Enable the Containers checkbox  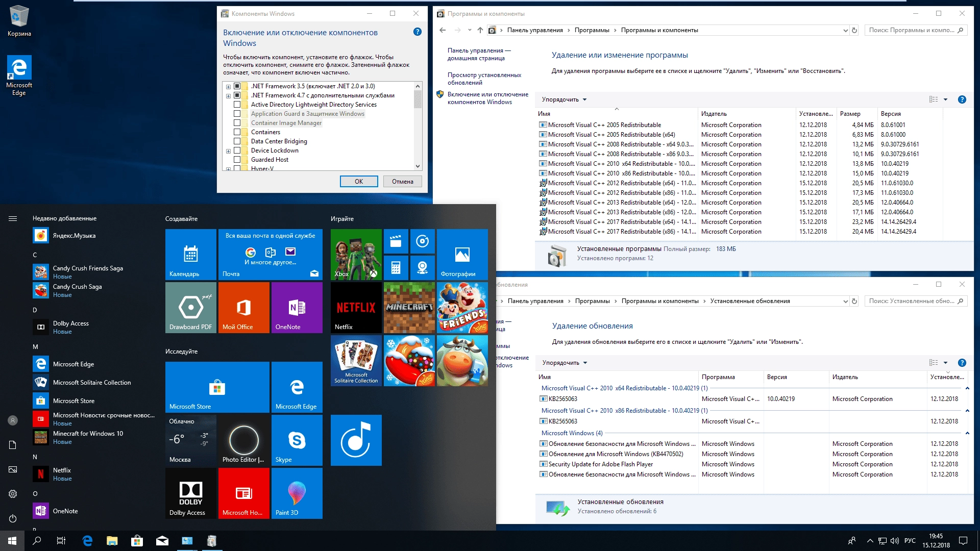(x=237, y=132)
